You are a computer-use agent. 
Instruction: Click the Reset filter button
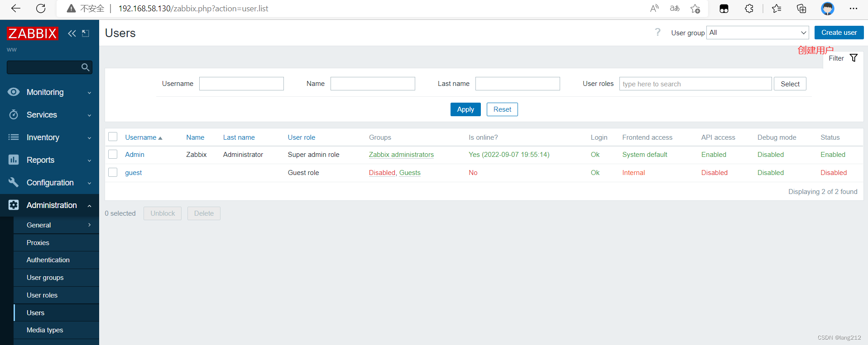coord(502,109)
